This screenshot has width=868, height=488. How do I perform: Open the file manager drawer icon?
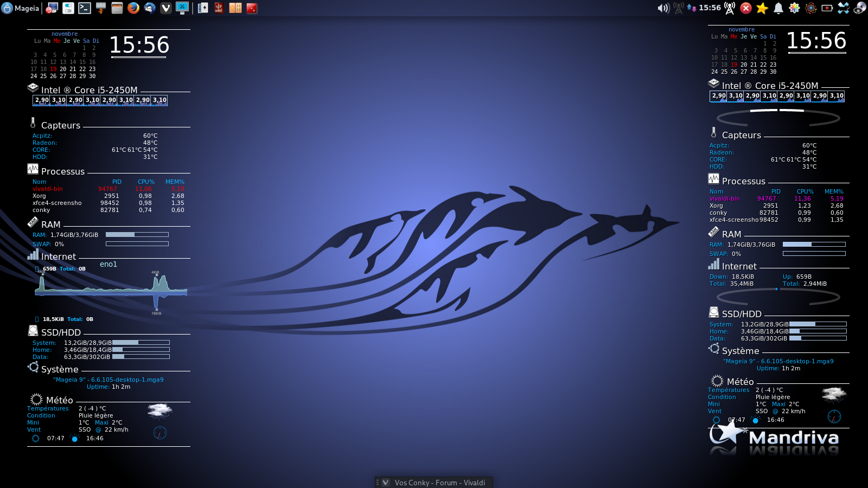(x=117, y=8)
